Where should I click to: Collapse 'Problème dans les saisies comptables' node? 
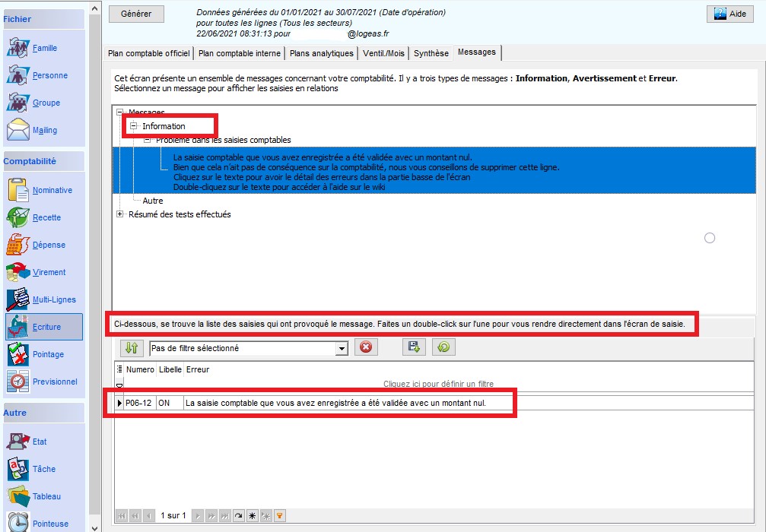point(148,140)
